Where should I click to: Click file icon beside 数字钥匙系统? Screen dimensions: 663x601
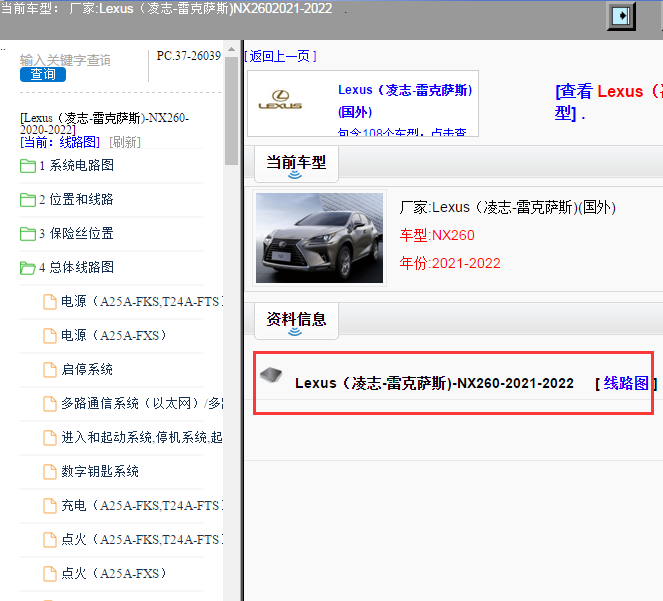click(x=50, y=472)
